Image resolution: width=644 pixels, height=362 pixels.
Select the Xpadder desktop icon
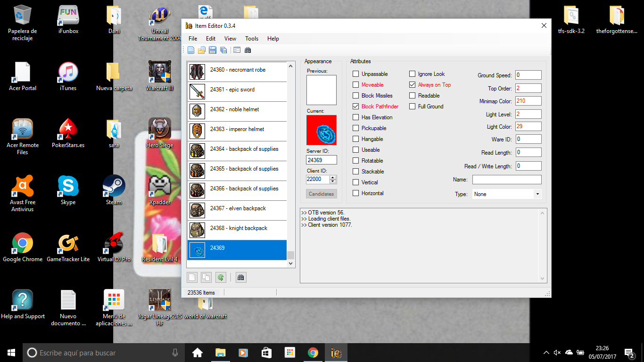[160, 190]
